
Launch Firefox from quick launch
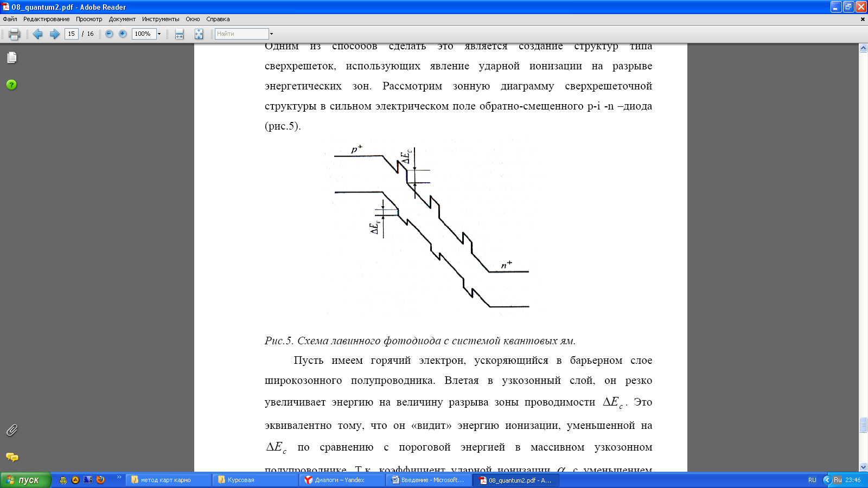100,480
